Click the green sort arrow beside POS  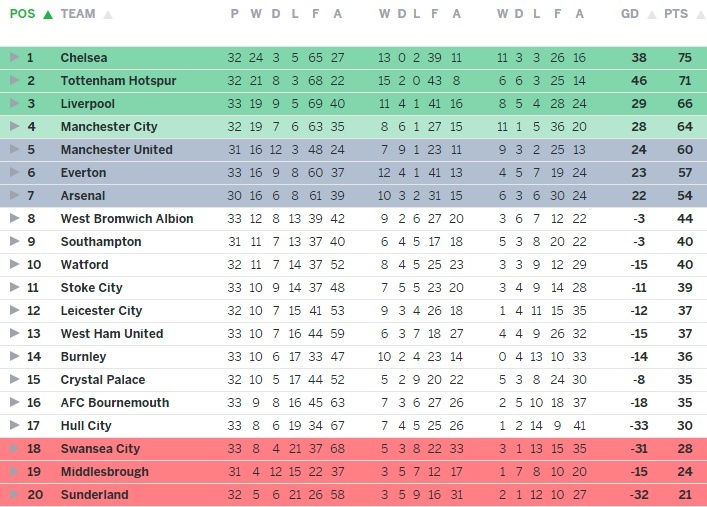(47, 15)
